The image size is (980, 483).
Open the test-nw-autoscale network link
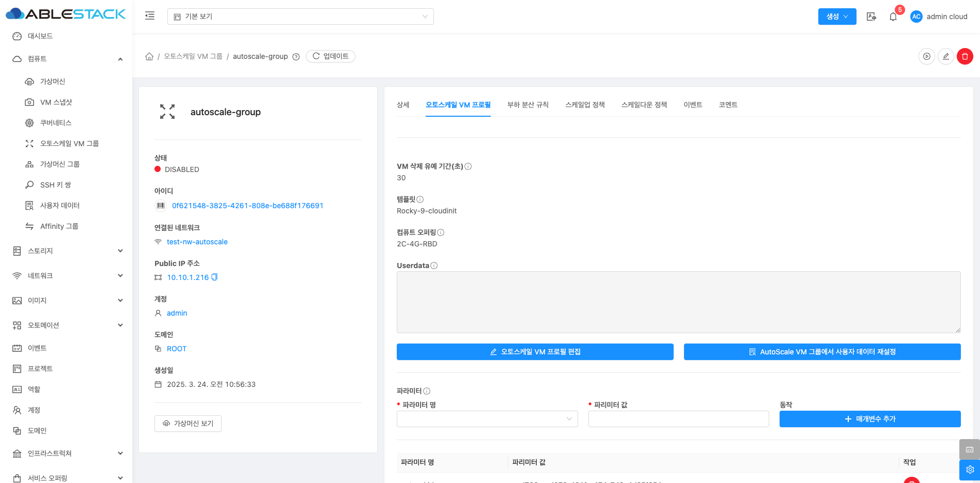[197, 242]
